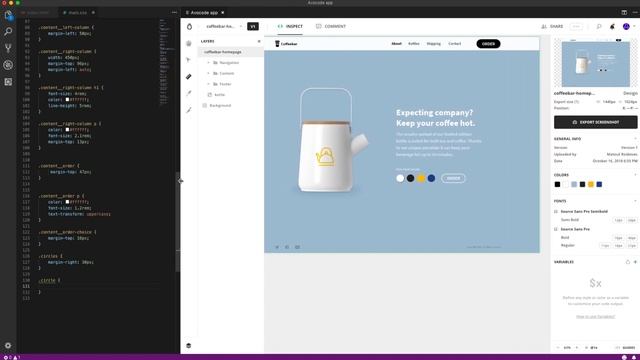Select the yellow swatch in the Colors panel
The width and height of the screenshot is (640, 360).
[x=591, y=184]
